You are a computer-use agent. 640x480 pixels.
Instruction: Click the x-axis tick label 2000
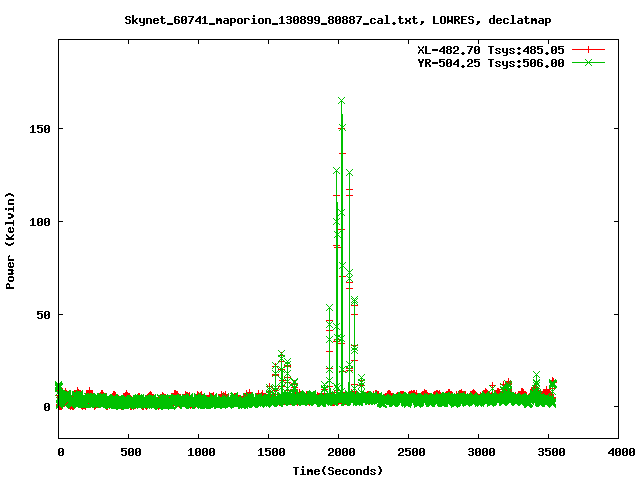(x=341, y=452)
